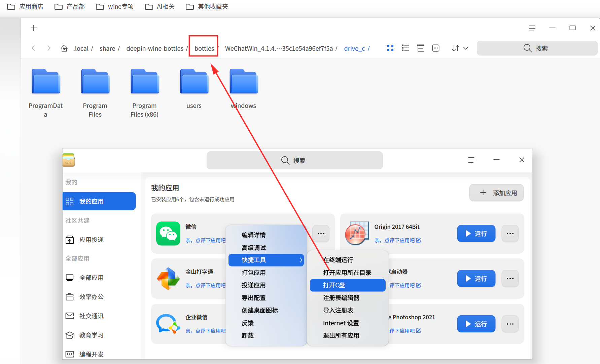Click 点评下应用吧 link under Origin 2017

(397, 240)
